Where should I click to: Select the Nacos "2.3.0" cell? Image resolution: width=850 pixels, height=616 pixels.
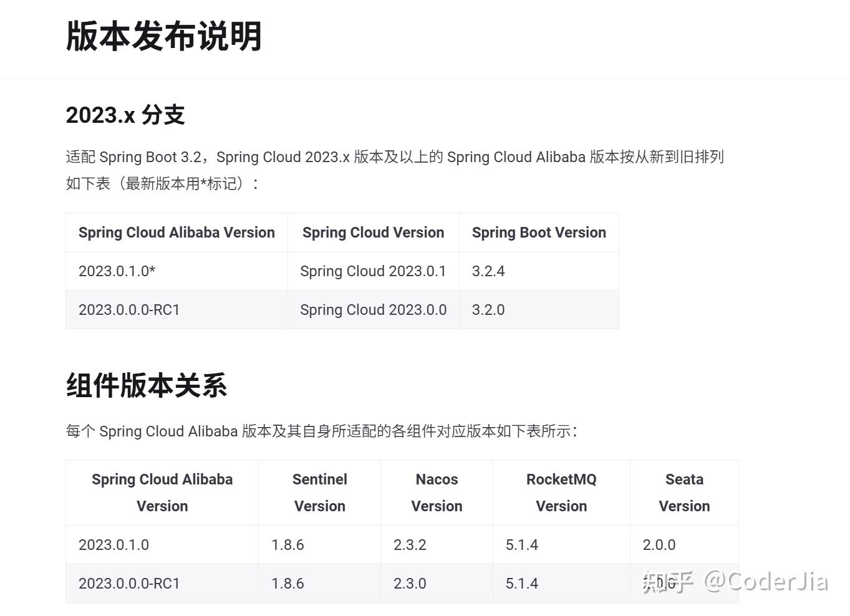click(x=410, y=584)
